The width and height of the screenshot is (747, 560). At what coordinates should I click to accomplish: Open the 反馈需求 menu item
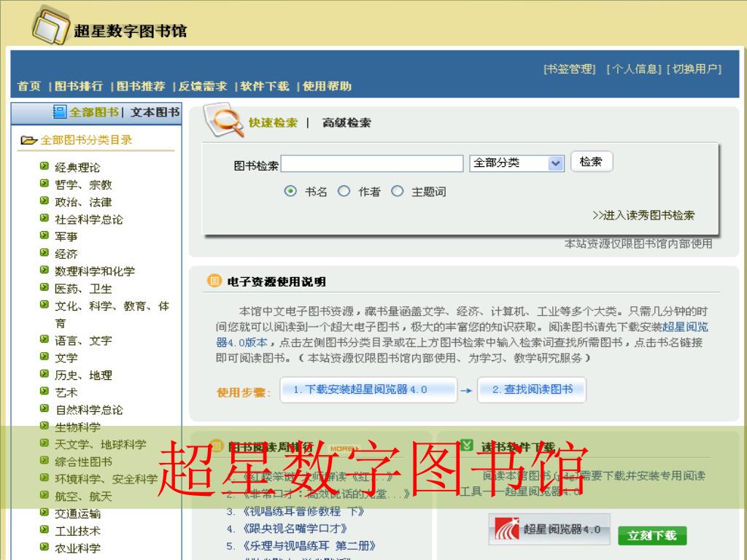[203, 86]
